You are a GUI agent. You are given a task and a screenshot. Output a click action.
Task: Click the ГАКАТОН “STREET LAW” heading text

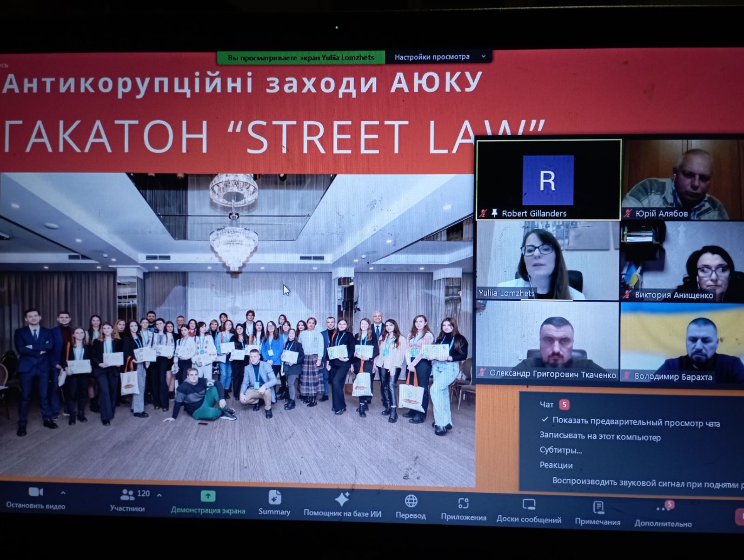(274, 137)
